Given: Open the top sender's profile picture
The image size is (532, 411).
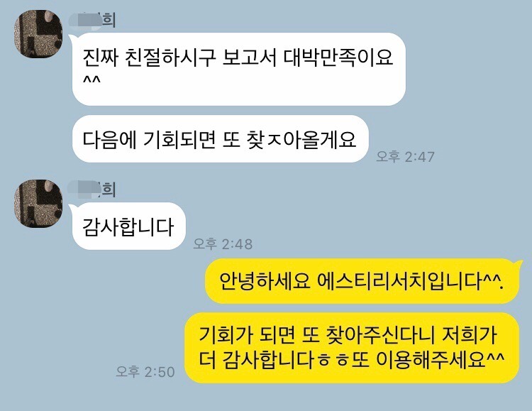Looking at the screenshot, I should click(38, 33).
